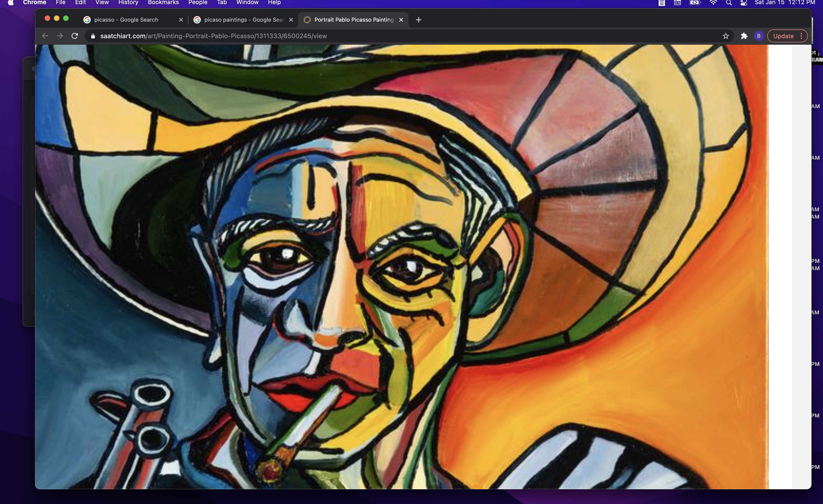The image size is (823, 504).
Task: Open the People menu
Action: pos(198,3)
